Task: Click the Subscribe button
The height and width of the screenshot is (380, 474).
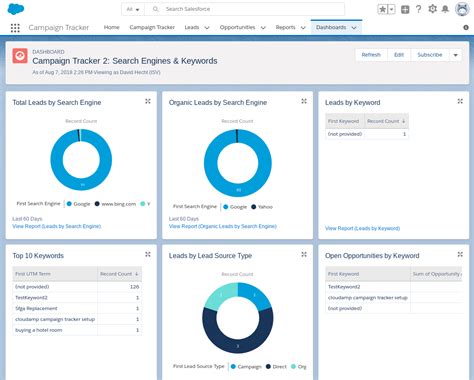Action: [x=430, y=55]
